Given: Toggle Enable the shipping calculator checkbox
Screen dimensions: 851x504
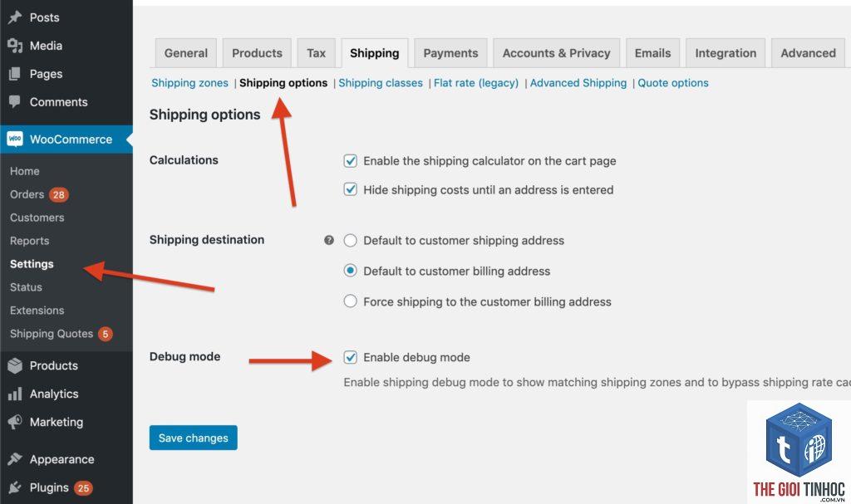Looking at the screenshot, I should coord(351,161).
